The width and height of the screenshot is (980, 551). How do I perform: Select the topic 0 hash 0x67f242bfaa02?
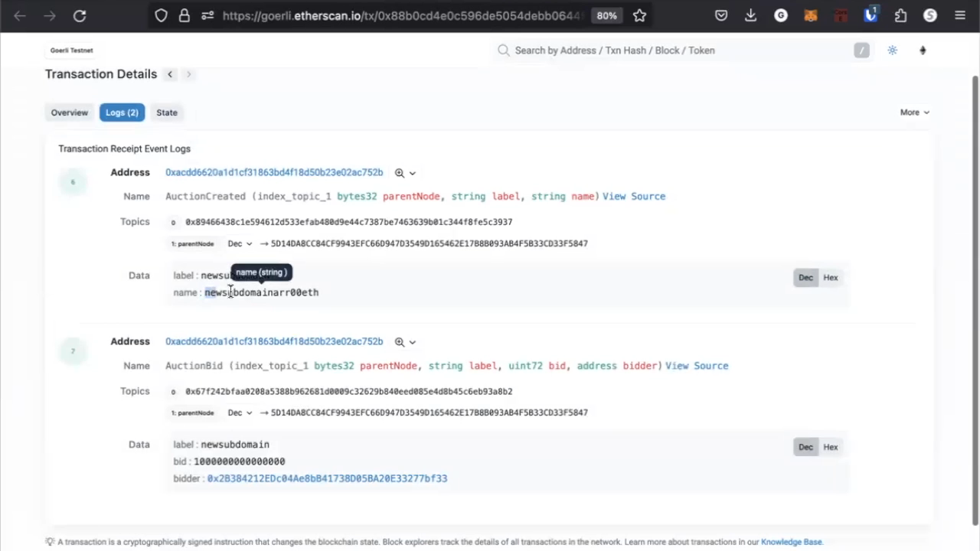(349, 391)
